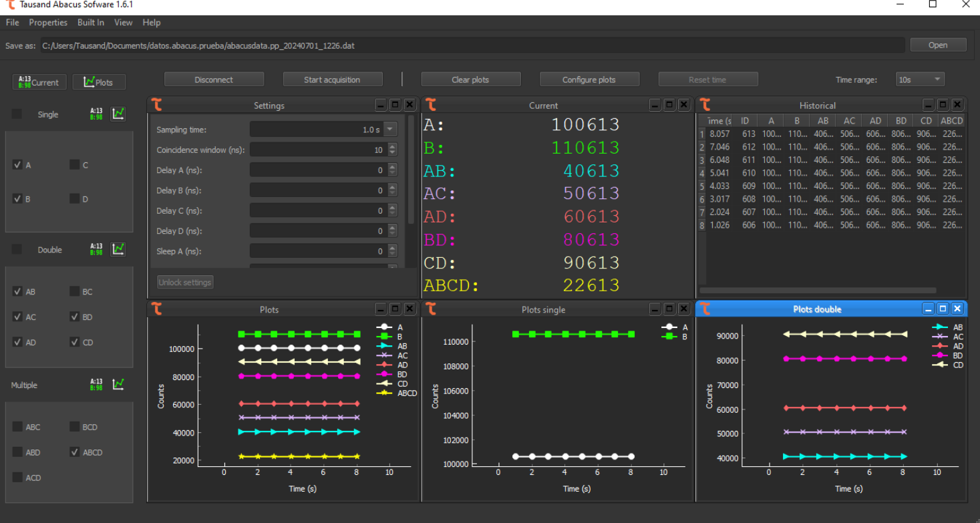Viewport: 980px width, 523px height.
Task: Open the Plots view with chart icon
Action: pyautogui.click(x=98, y=82)
